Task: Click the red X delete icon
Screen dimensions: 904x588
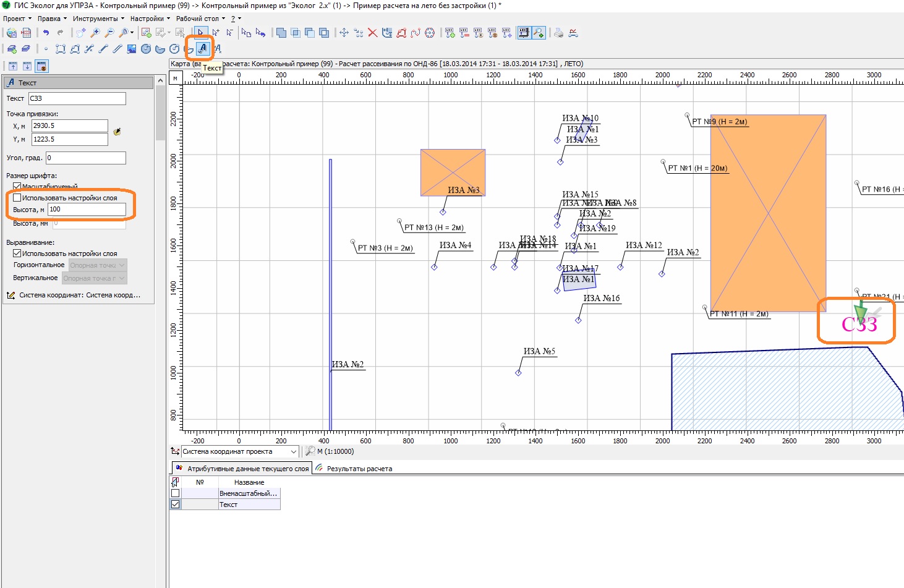Action: (x=372, y=33)
